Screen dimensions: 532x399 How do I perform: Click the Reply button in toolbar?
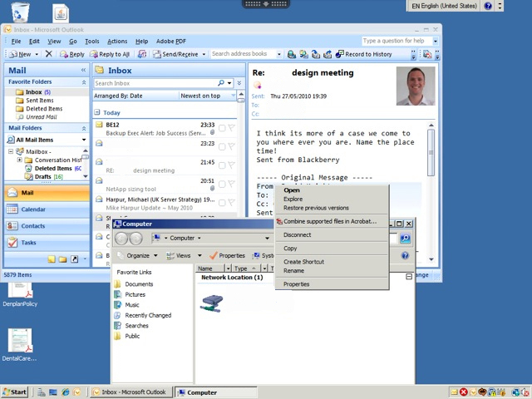71,54
